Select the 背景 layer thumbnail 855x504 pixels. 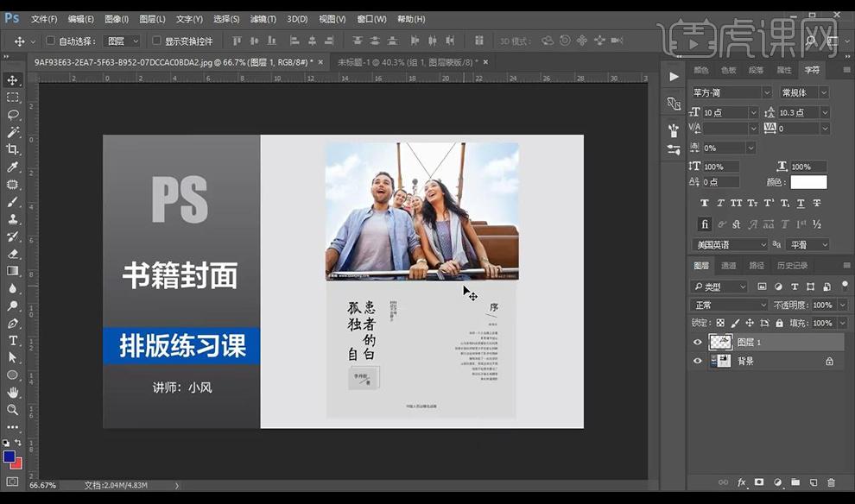pyautogui.click(x=719, y=362)
